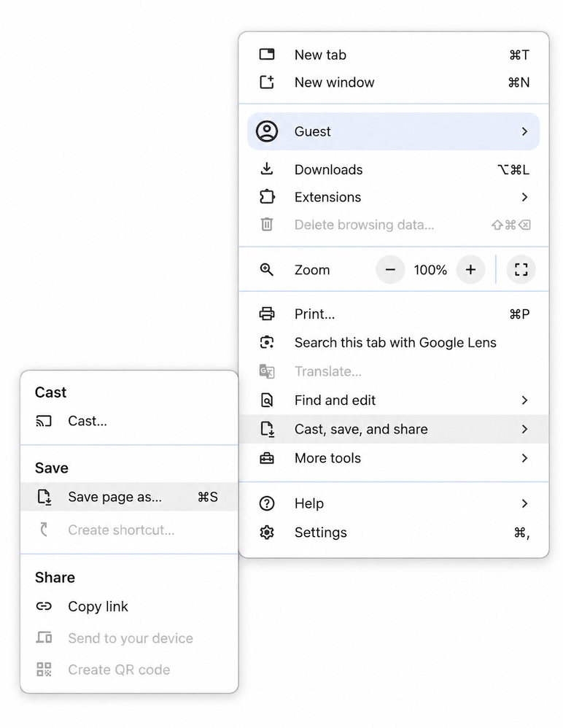Viewport: 563px width, 728px height.
Task: Click the New tab icon
Action: coord(266,54)
